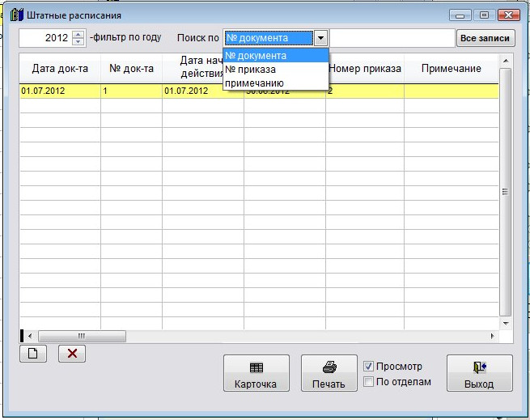
Task: Collapse the Поиск по dropdown arrow
Action: click(320, 38)
